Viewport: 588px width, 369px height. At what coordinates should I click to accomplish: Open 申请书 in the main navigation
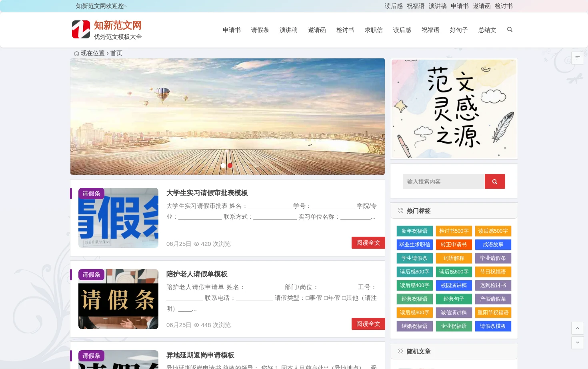(232, 30)
